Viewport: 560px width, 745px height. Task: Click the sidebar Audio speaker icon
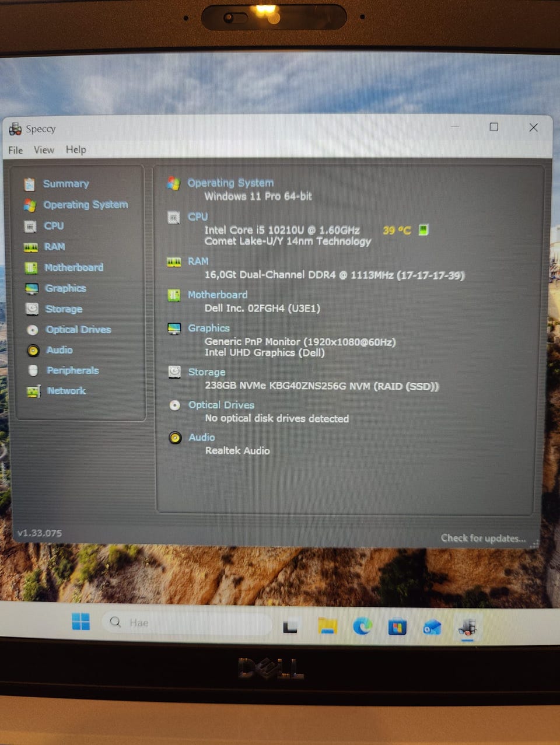(x=33, y=351)
